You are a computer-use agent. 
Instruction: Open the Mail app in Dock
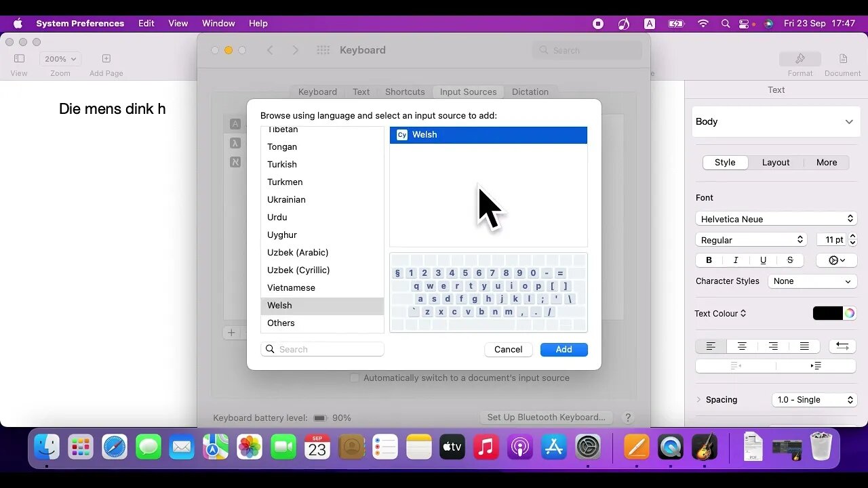coord(182,447)
